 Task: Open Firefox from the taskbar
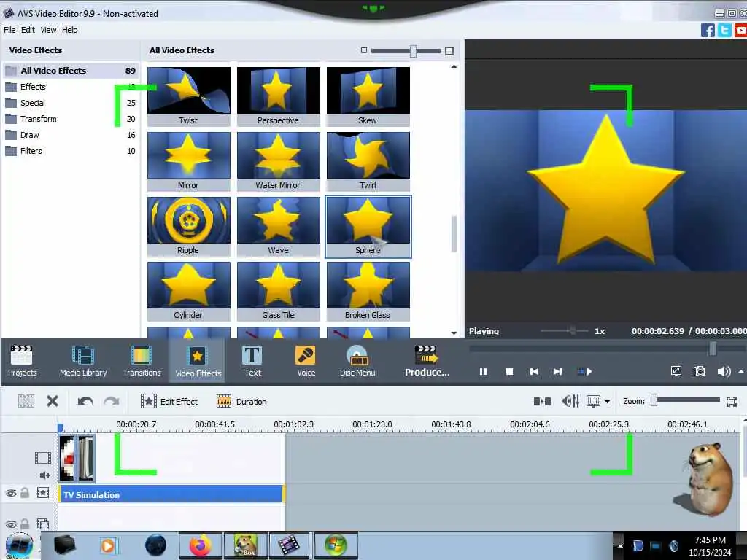tap(200, 545)
